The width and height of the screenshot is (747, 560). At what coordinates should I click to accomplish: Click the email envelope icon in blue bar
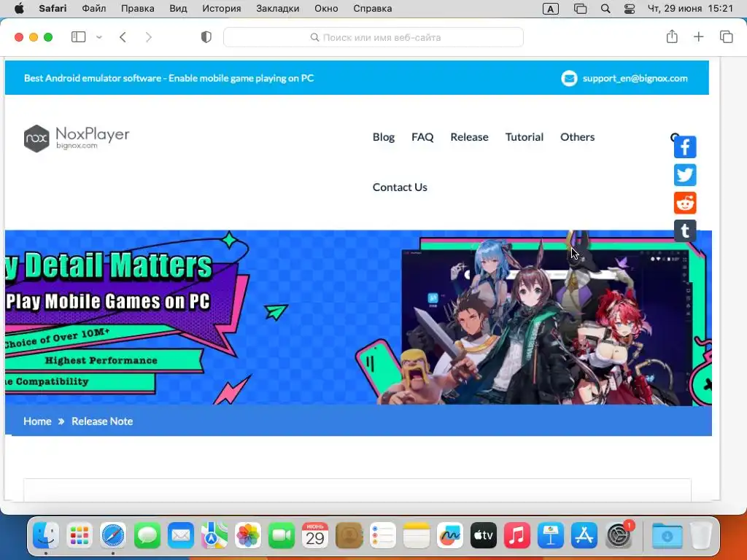coord(569,78)
